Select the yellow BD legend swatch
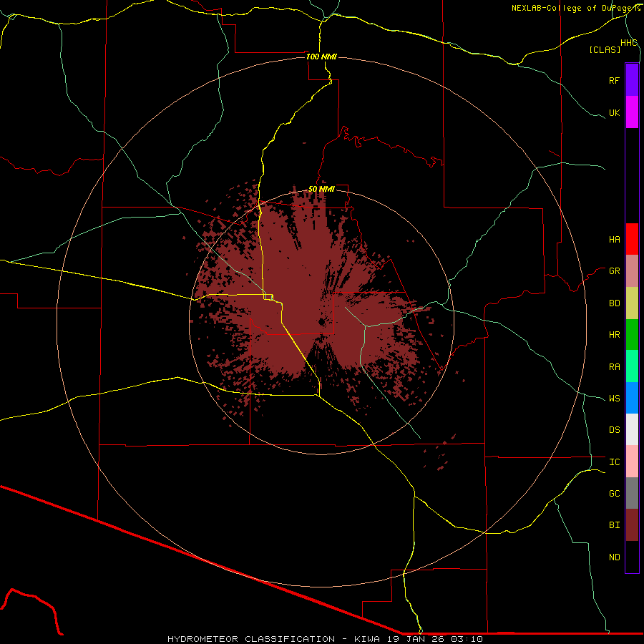The image size is (644, 644). [x=632, y=303]
